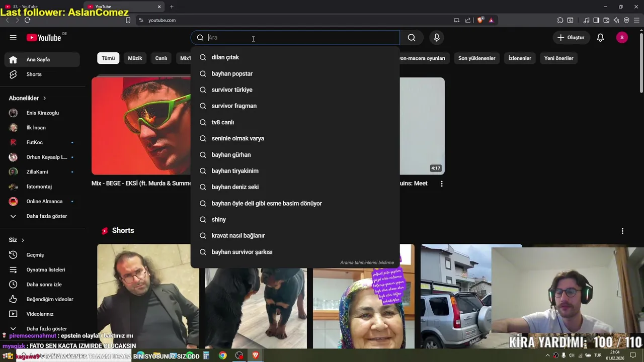
Task: Open the Brave Wallet icon
Action: coord(606,20)
